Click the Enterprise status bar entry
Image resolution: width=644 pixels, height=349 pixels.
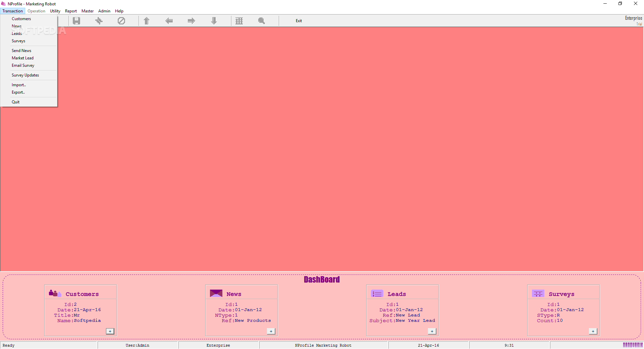(218, 345)
